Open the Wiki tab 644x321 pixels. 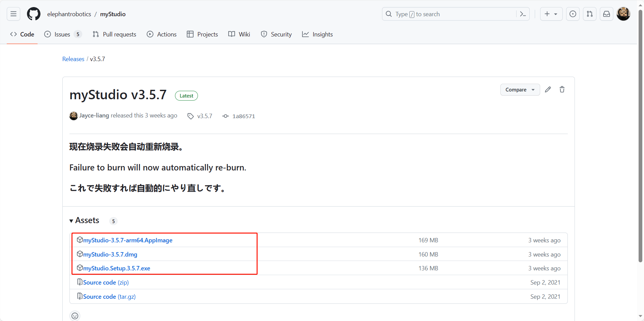(x=239, y=34)
